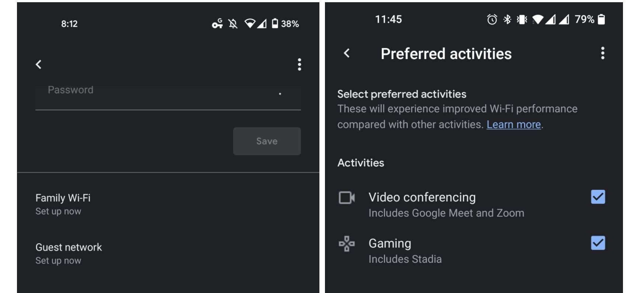Go back from Preferred activities screen

pos(347,54)
